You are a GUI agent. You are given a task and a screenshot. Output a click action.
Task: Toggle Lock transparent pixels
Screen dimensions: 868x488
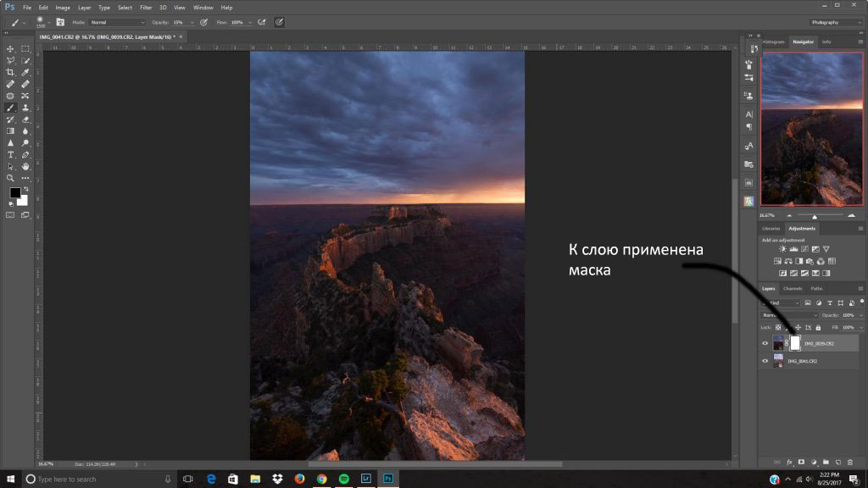[x=778, y=328]
